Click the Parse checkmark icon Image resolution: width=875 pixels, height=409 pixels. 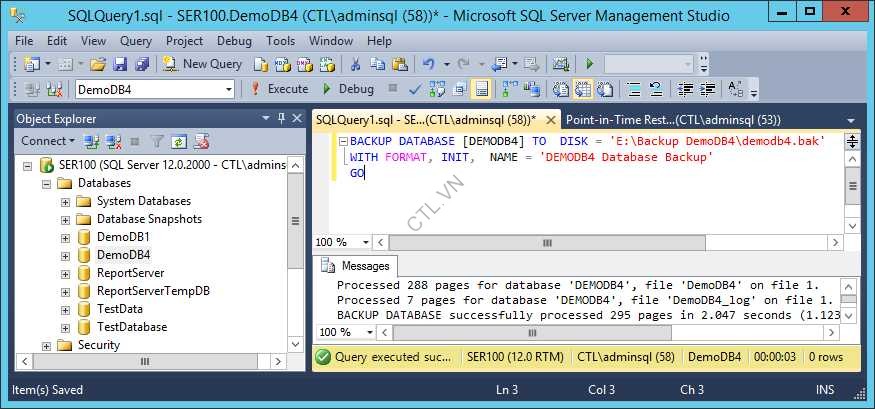pyautogui.click(x=415, y=89)
